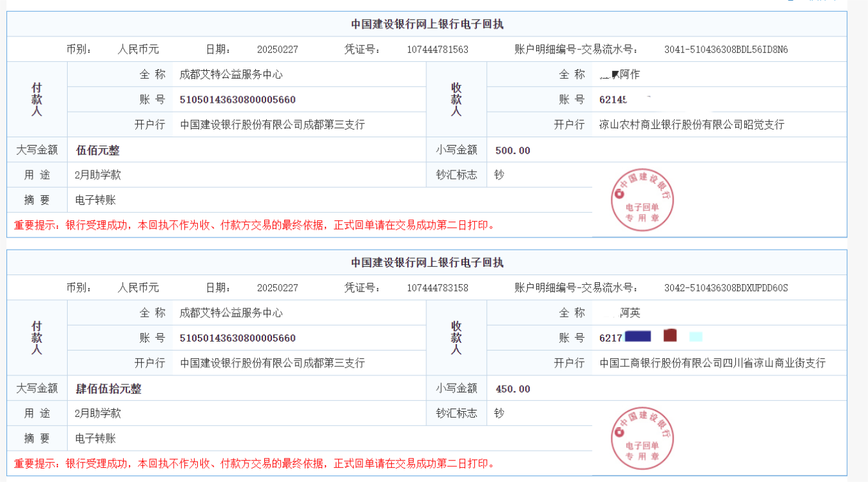
Task: Click the title of the 500.00 receipt
Action: click(427, 24)
